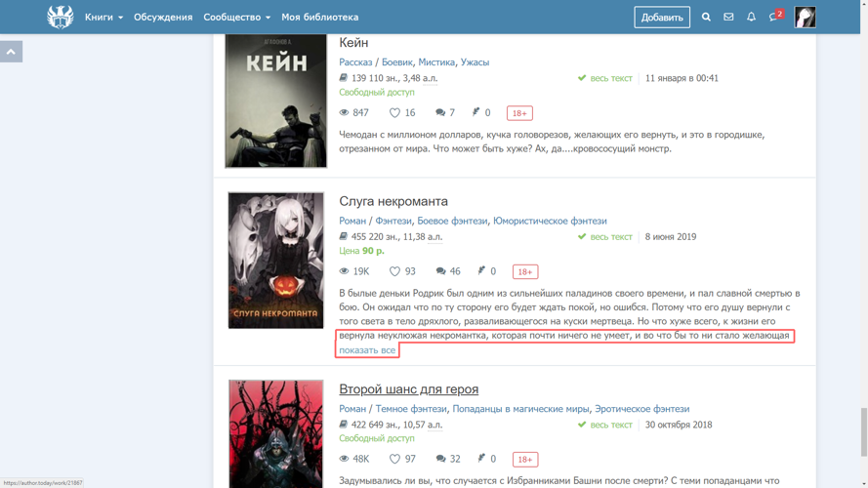The height and width of the screenshot is (488, 868).
Task: Click the Юмористическое фэнтези genre link
Action: (x=550, y=221)
